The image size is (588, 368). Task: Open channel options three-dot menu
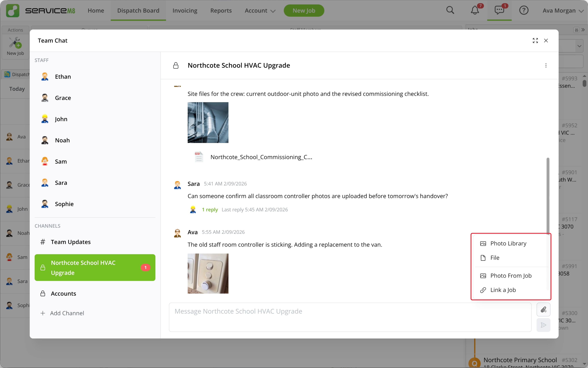pos(546,65)
